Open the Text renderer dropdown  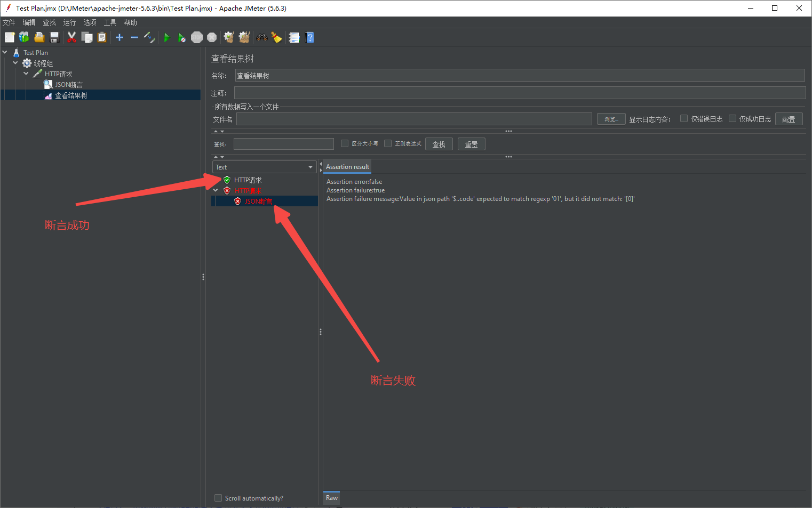(x=265, y=167)
